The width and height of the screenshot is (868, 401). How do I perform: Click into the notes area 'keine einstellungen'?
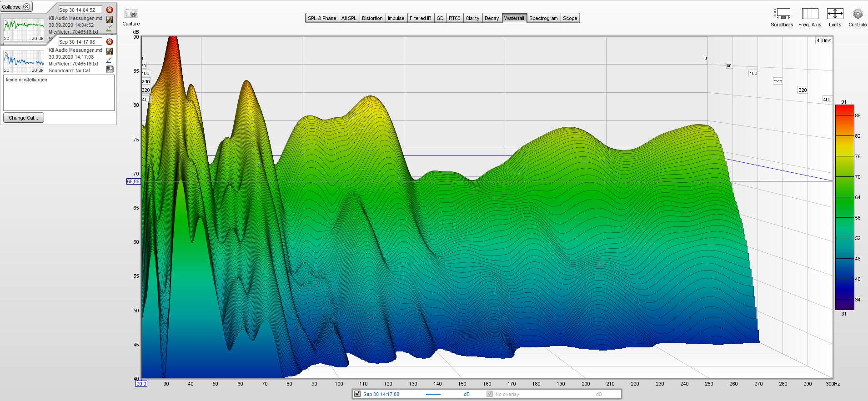[x=59, y=93]
